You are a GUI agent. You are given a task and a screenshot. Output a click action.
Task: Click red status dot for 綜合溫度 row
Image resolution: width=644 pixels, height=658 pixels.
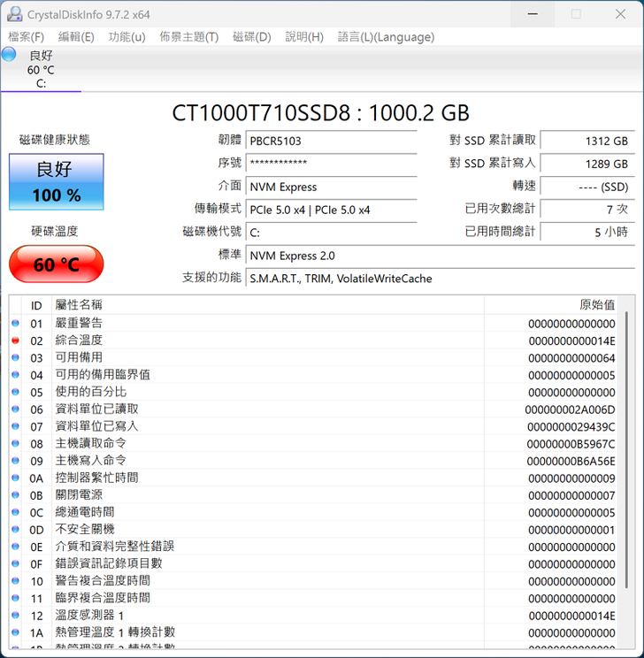[x=15, y=340]
